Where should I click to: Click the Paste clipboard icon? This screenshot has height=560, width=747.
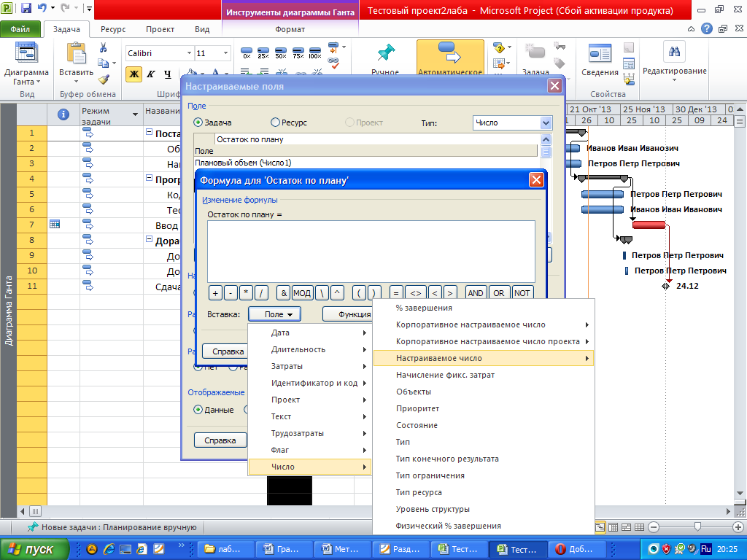[x=76, y=52]
